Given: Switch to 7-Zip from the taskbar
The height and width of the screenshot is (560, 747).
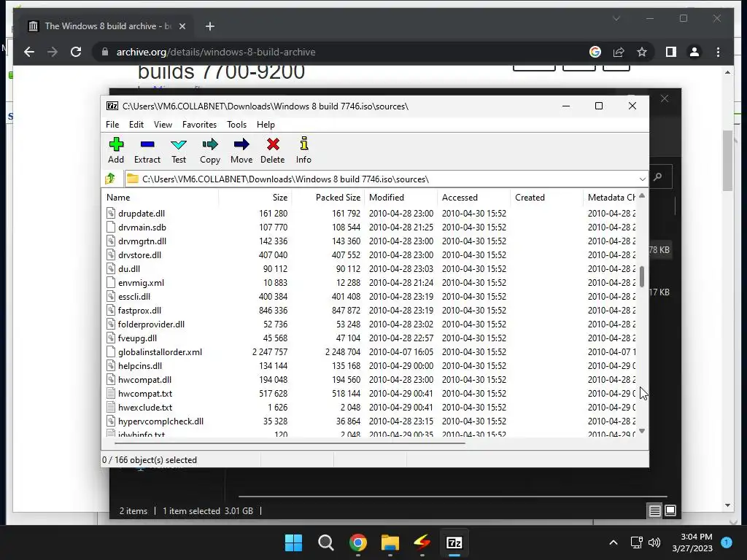Looking at the screenshot, I should click(454, 542).
